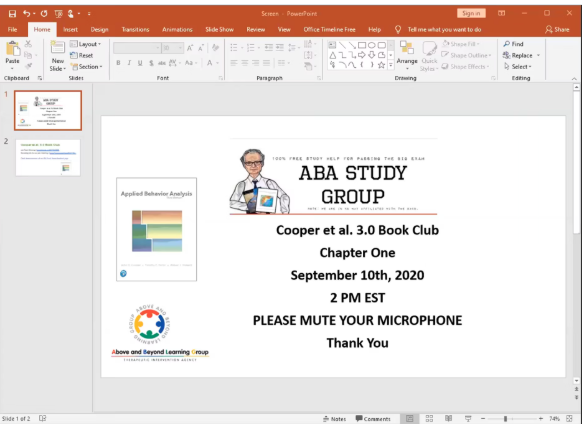
Task: Switch to the Design tab
Action: pos(99,29)
